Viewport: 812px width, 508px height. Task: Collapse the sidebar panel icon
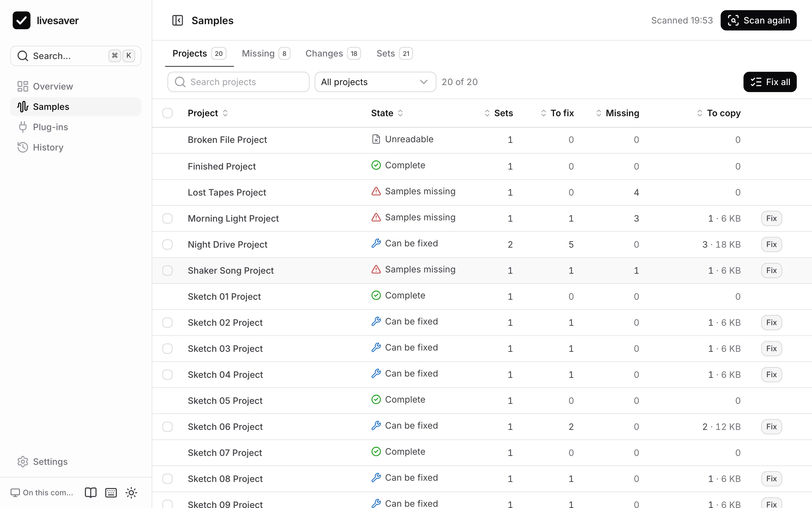click(178, 21)
